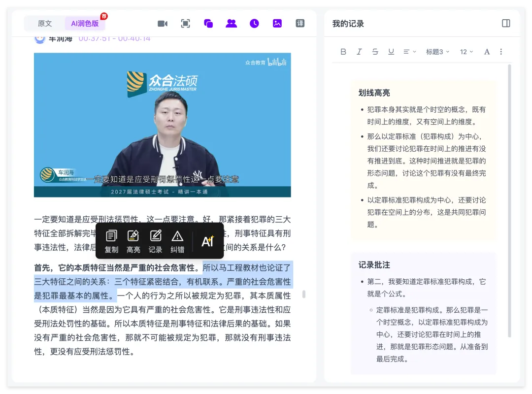This screenshot has height=394, width=532.
Task: Click the AI sparkle icon in popup
Action: click(x=208, y=241)
